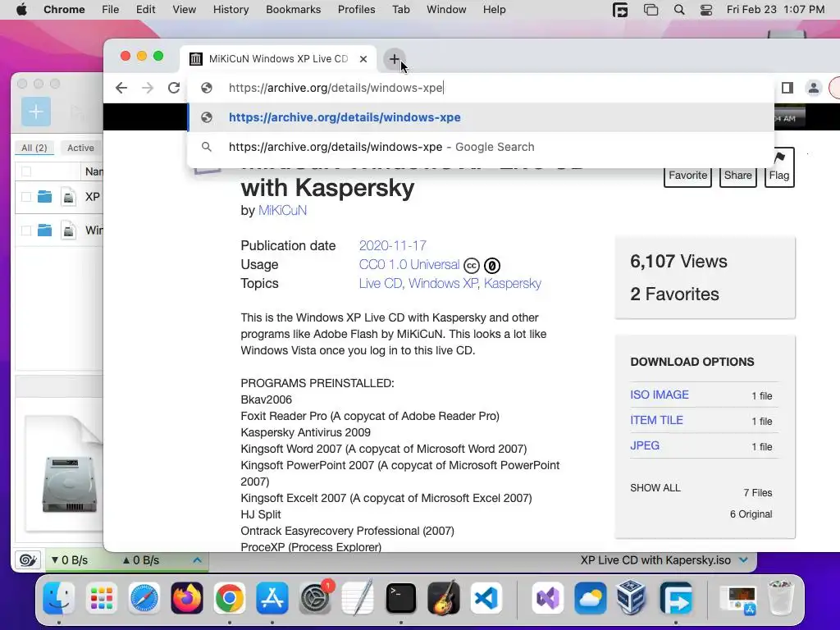The width and height of the screenshot is (840, 630).
Task: Open Launchpad from the Dock
Action: pyautogui.click(x=101, y=598)
